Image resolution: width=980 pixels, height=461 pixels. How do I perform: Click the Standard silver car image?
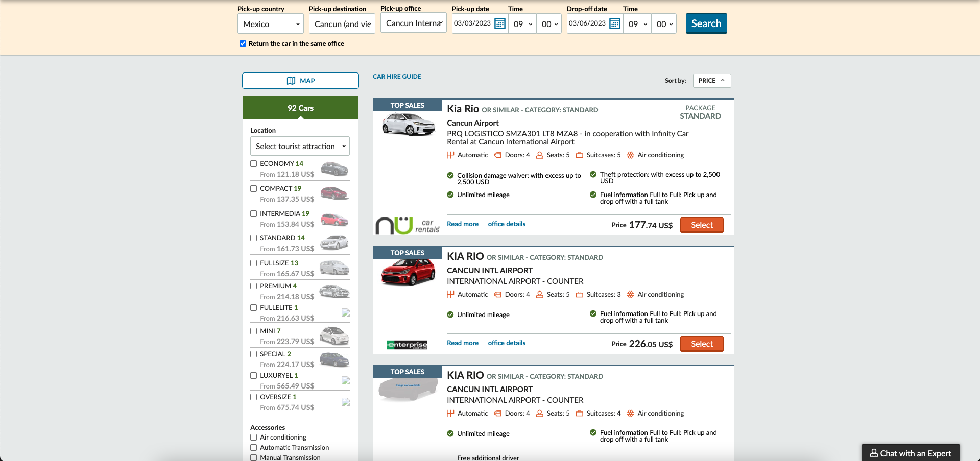(x=334, y=243)
